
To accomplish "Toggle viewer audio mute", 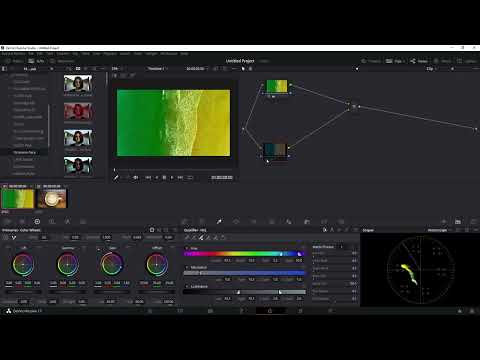I will click(x=135, y=178).
